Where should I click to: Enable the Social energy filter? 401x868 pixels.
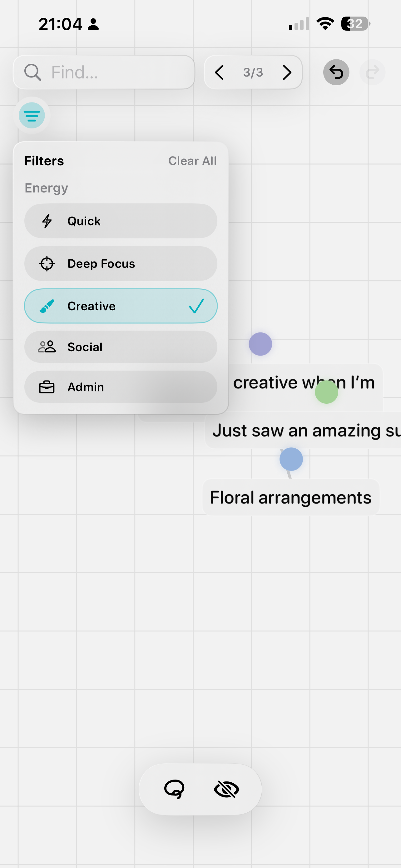click(x=121, y=347)
